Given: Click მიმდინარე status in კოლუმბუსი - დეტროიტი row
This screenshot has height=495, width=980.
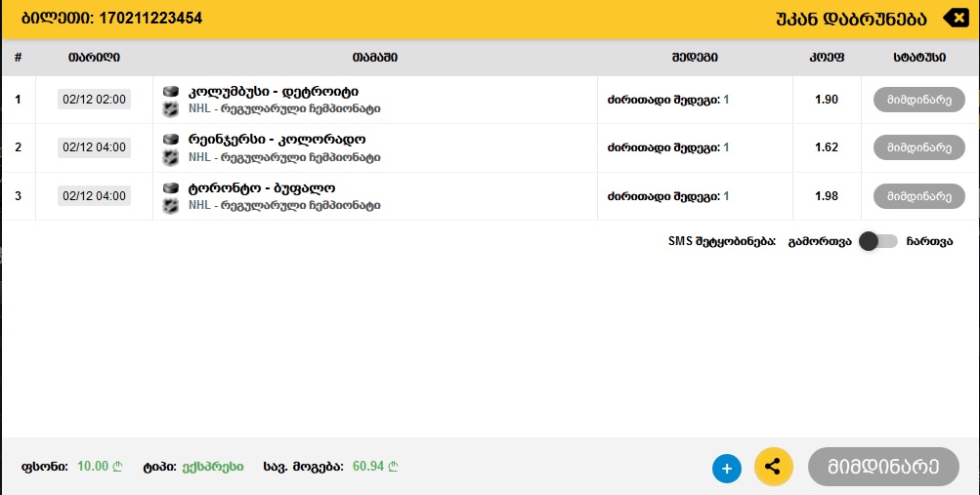Looking at the screenshot, I should click(x=918, y=100).
